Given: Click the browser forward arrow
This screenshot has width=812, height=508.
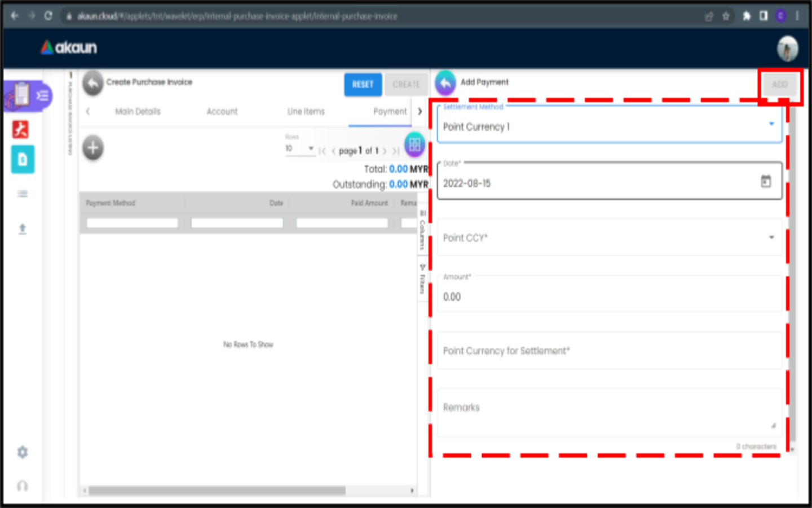Looking at the screenshot, I should pyautogui.click(x=32, y=16).
